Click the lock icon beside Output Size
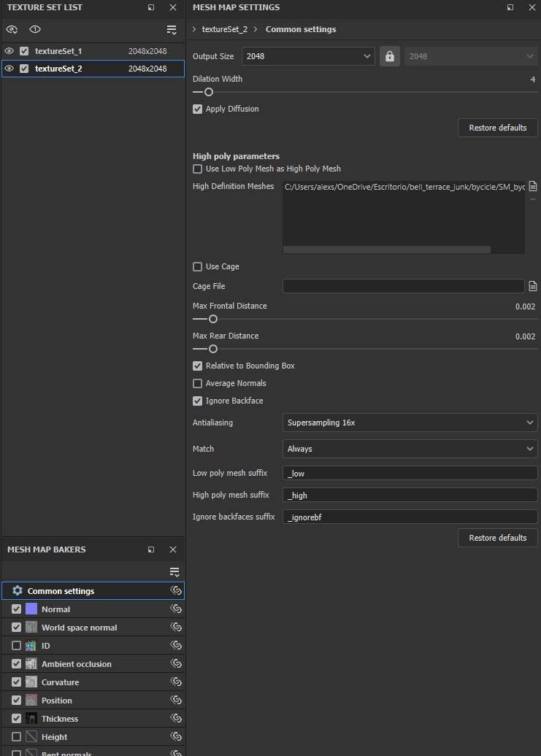This screenshot has height=756, width=541. click(389, 56)
